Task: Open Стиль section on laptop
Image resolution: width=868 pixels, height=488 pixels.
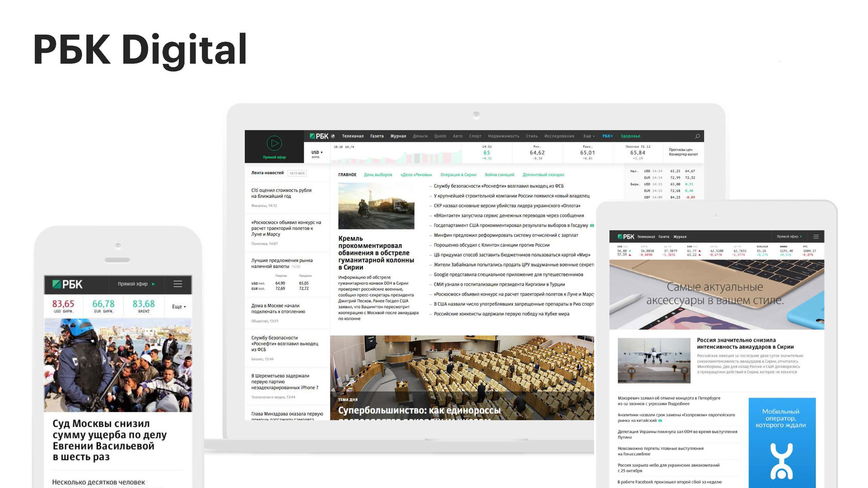Action: point(532,136)
